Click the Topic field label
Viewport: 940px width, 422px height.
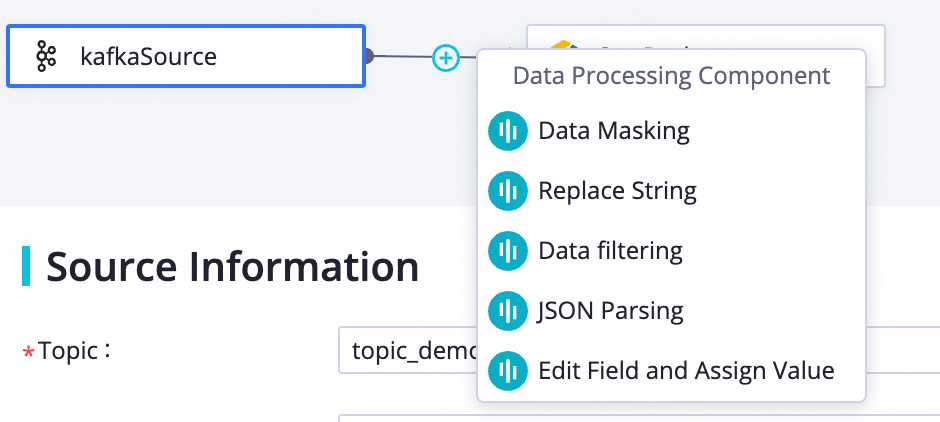coord(74,351)
